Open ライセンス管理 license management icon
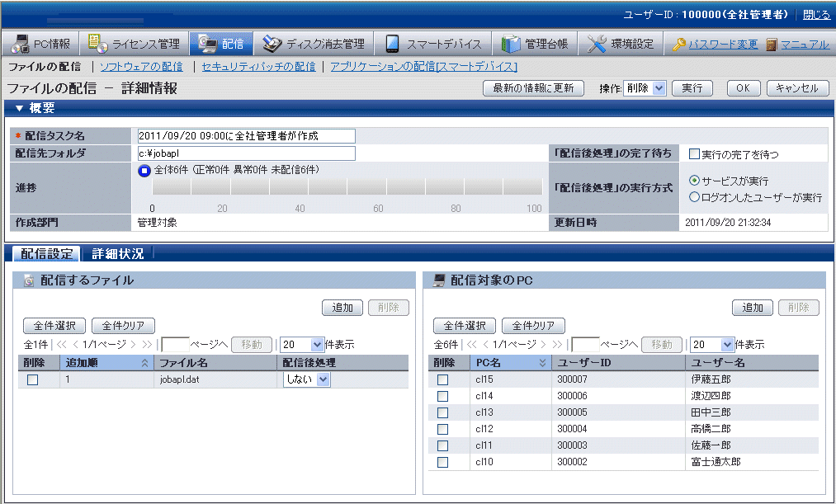This screenshot has height=504, width=836. 97,45
